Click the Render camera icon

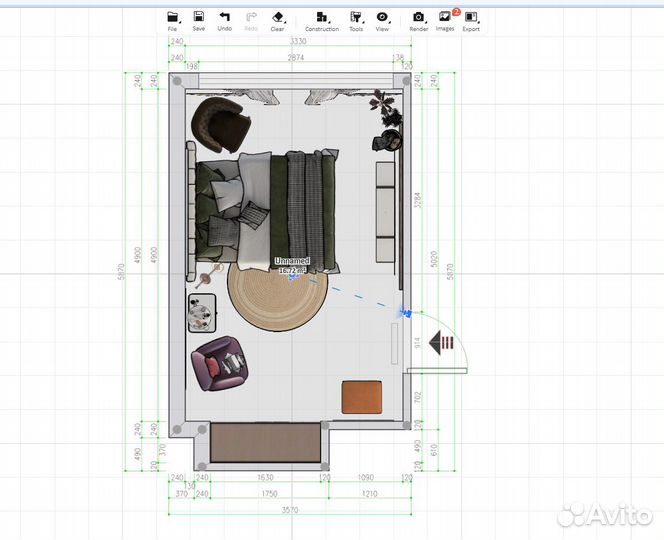coord(418,17)
